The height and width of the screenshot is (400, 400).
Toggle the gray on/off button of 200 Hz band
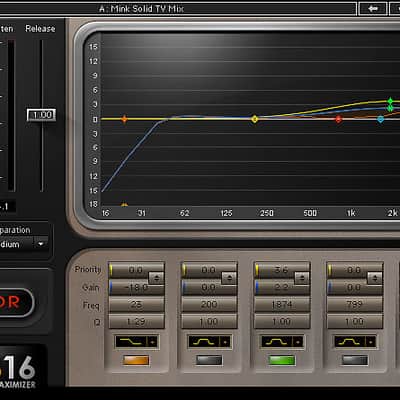(209, 360)
